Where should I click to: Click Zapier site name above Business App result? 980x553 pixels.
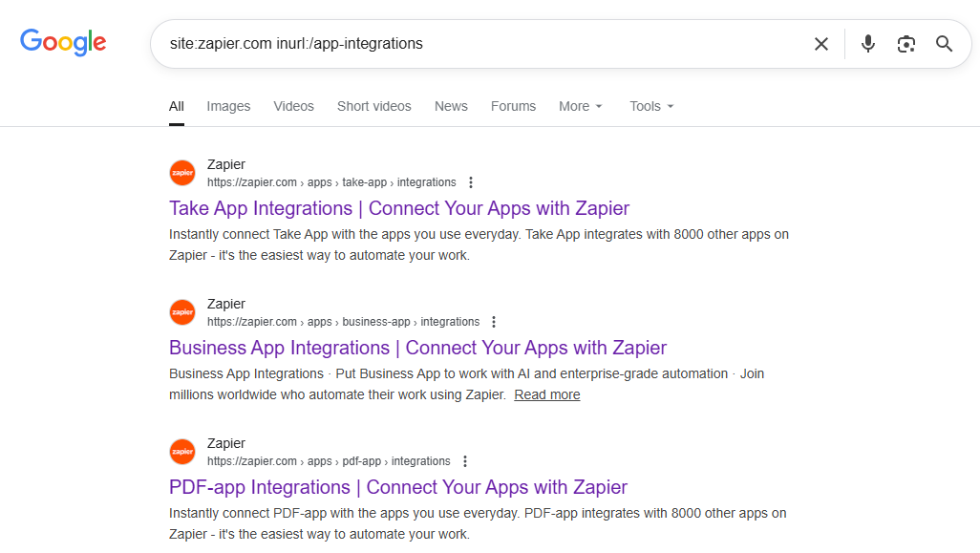pos(226,304)
